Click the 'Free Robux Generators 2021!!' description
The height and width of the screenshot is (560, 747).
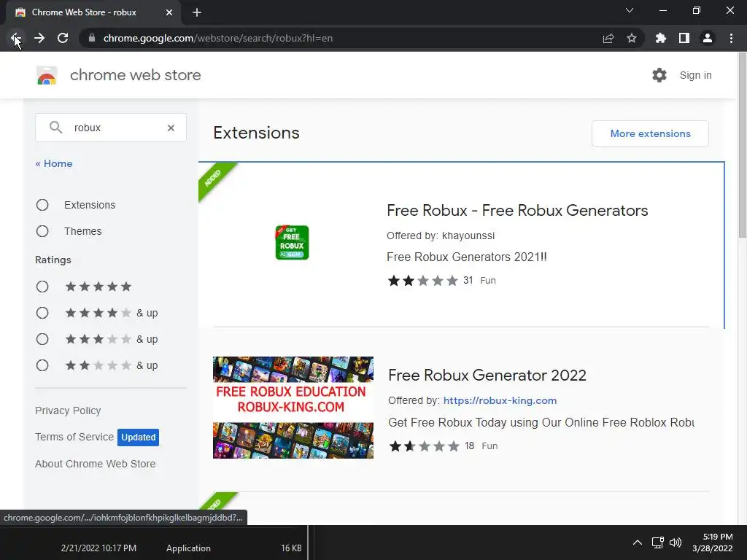467,257
